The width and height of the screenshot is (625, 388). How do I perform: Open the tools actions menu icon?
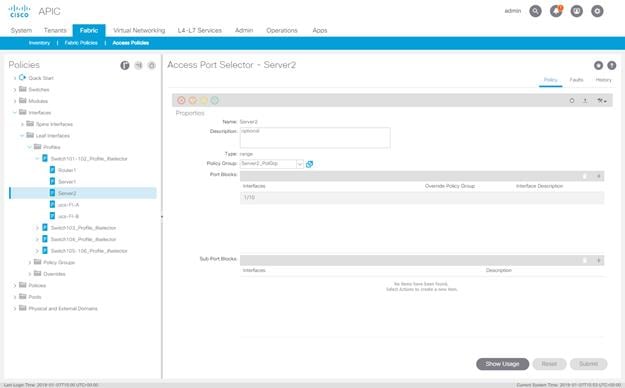point(601,101)
